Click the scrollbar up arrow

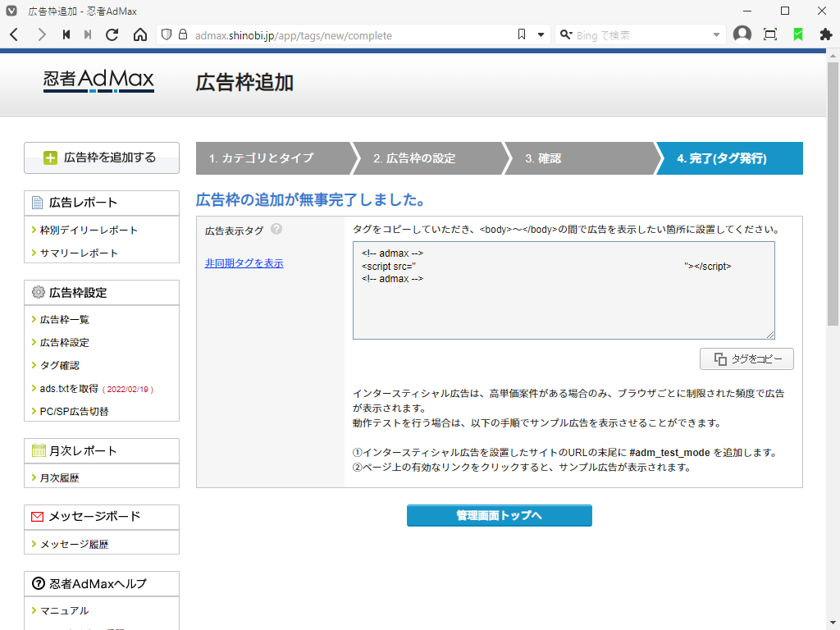pyautogui.click(x=833, y=55)
